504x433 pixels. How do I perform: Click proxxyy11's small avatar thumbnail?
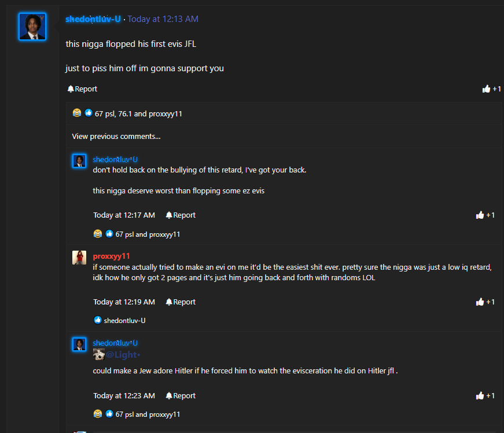coord(79,258)
